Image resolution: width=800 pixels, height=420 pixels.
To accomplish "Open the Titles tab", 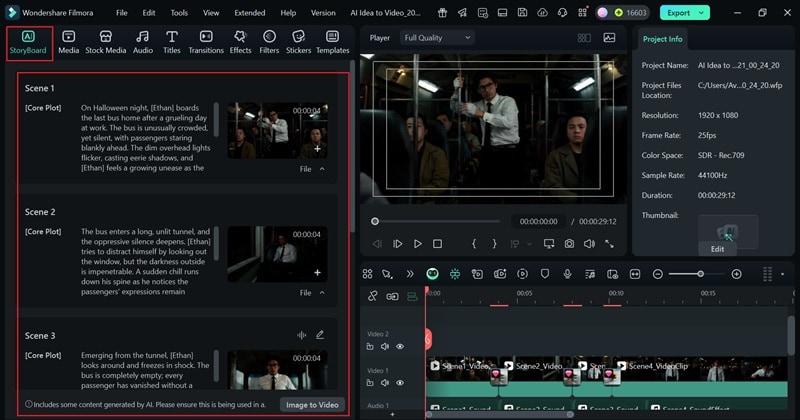I will tap(171, 43).
